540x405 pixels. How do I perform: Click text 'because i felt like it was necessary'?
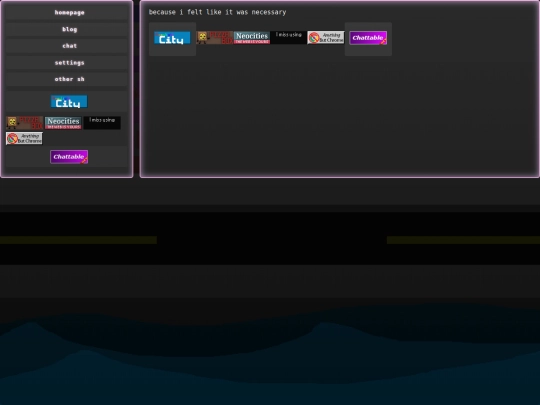pos(217,12)
